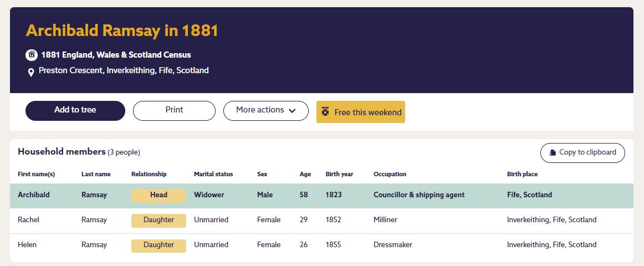Click the census house icon beside the census title
The height and width of the screenshot is (266, 644).
[x=32, y=55]
